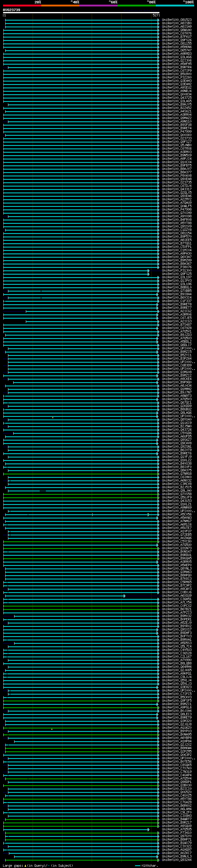Click the short alignment bar for UniRef100_P31300
197x868 pixels.
point(76,271)
